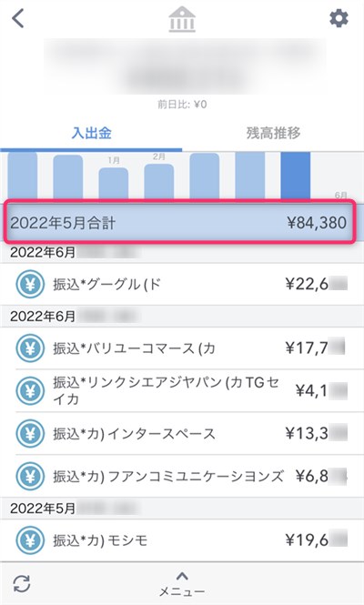Image resolution: width=364 pixels, height=605 pixels.
Task: Tap the refresh sync icon
Action: [22, 583]
